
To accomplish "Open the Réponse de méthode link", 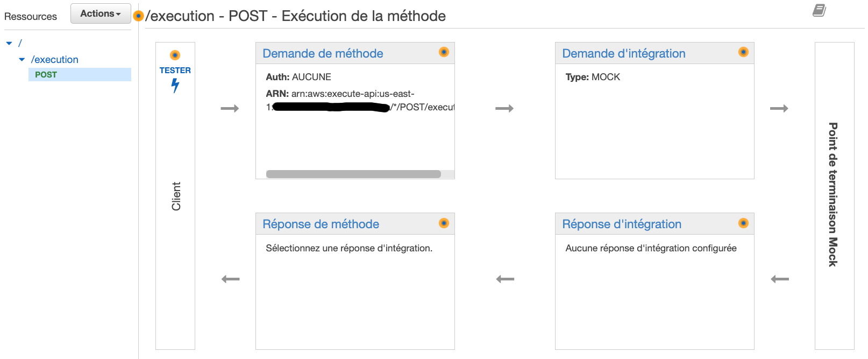I will click(321, 224).
